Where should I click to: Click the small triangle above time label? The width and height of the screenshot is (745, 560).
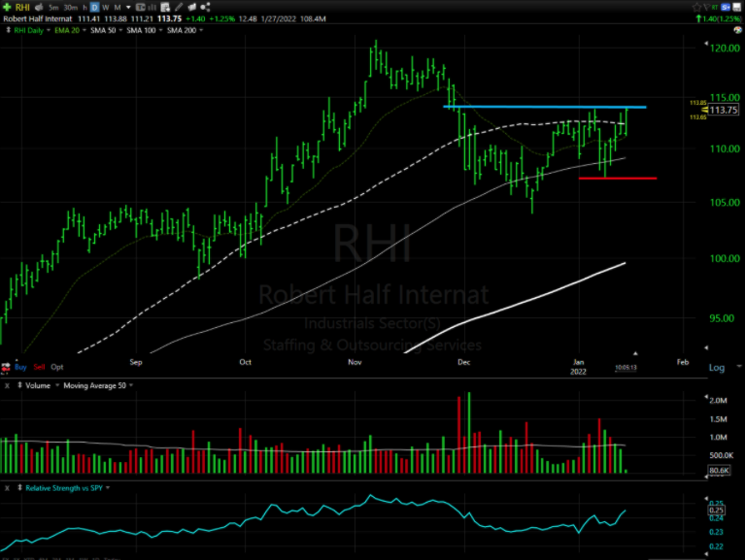tap(635, 353)
